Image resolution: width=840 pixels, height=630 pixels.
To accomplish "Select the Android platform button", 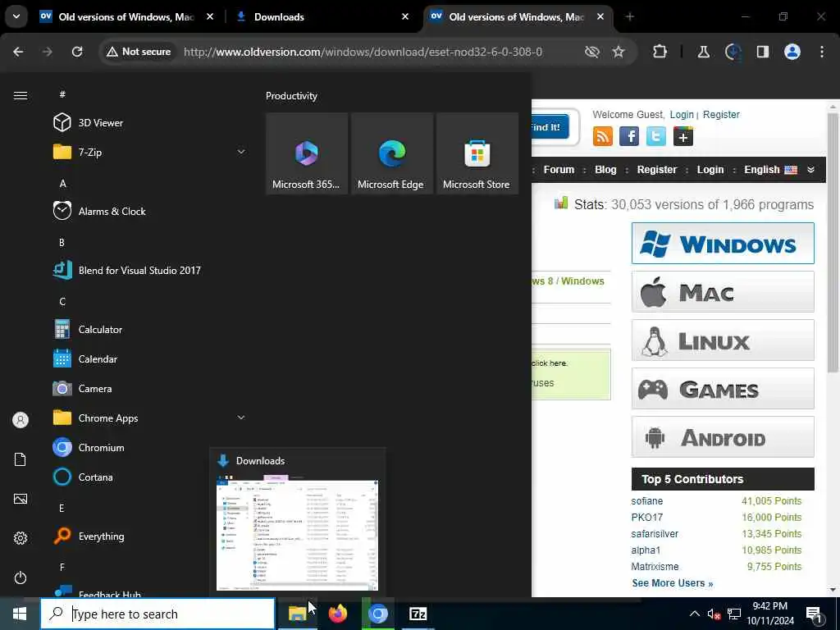I will (723, 437).
